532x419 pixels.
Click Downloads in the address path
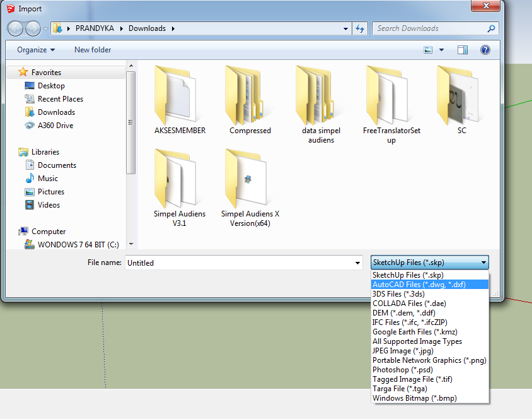147,28
